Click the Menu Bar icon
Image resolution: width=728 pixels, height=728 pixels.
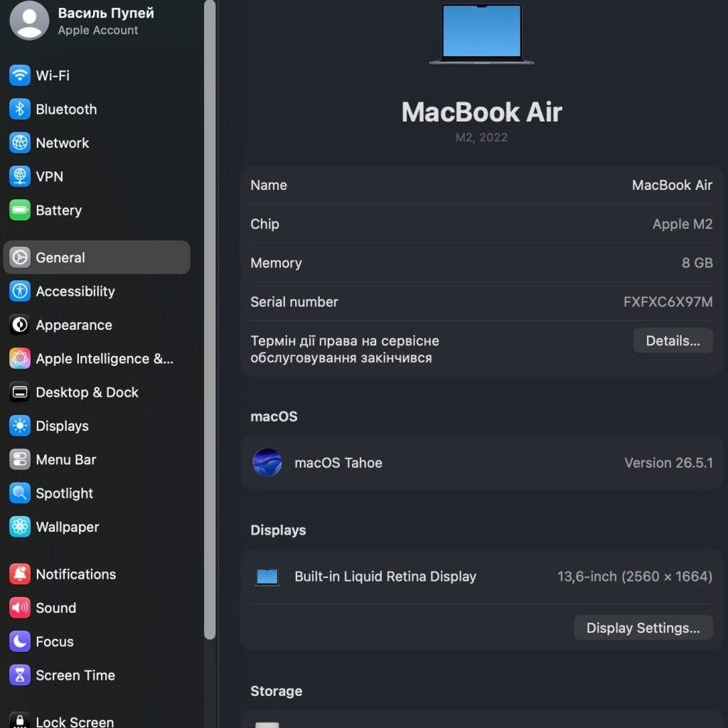19,460
